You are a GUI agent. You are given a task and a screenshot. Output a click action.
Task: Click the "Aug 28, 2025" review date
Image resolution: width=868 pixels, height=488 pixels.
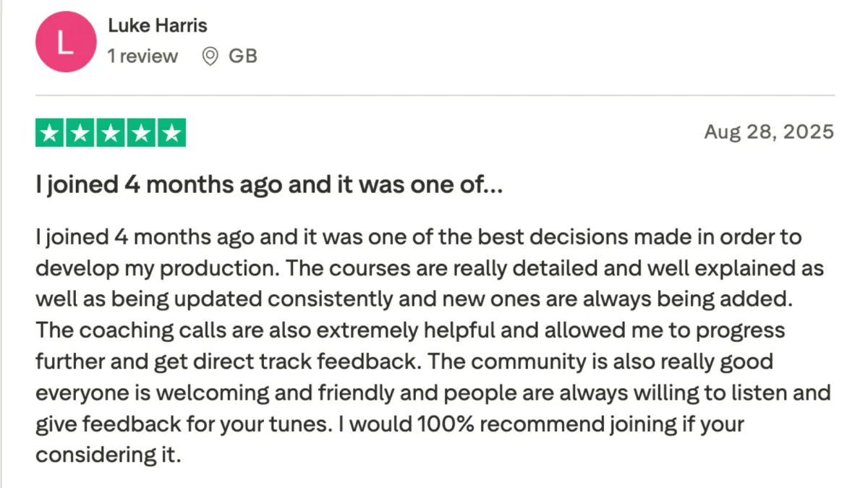(x=769, y=132)
